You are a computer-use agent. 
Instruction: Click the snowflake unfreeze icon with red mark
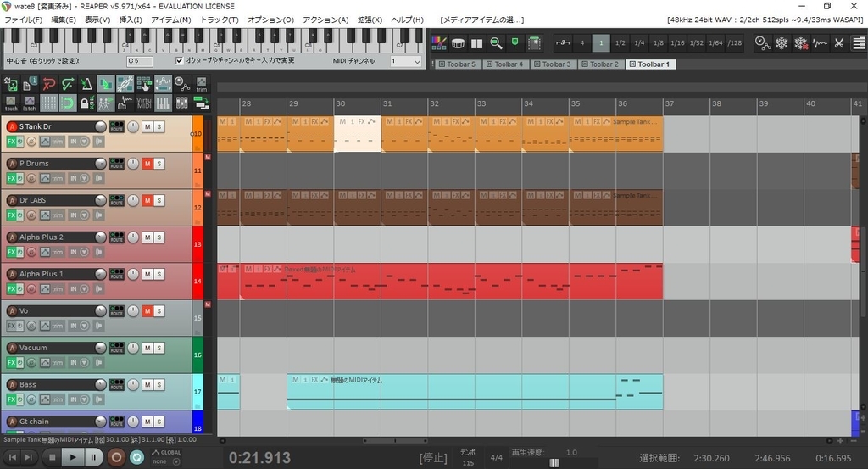pyautogui.click(x=801, y=43)
